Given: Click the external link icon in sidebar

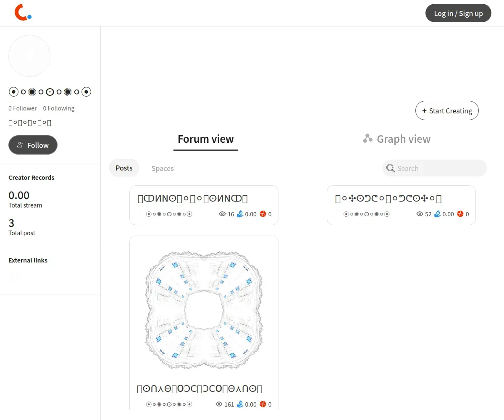Looking at the screenshot, I should pos(14,276).
